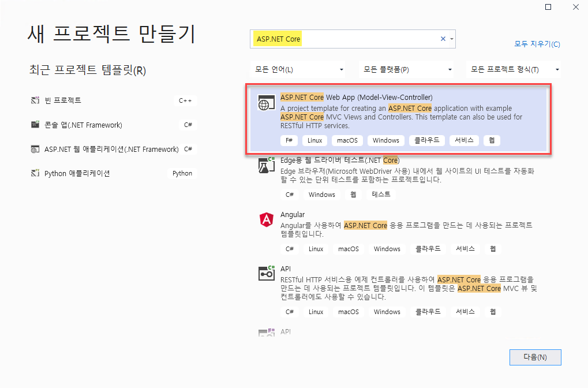Open the 모든 언어 language dropdown
Viewport: 588px width, 388px height.
pos(298,70)
